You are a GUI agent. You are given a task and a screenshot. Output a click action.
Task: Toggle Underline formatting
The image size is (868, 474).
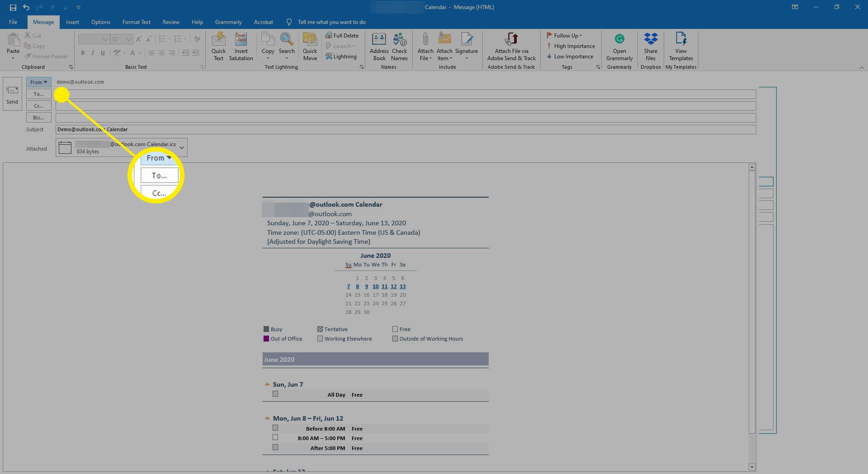point(103,53)
